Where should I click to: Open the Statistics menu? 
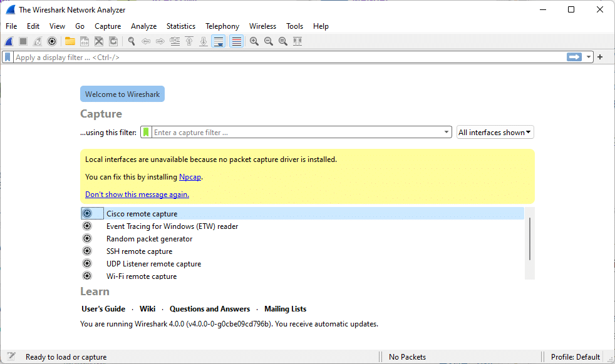181,26
